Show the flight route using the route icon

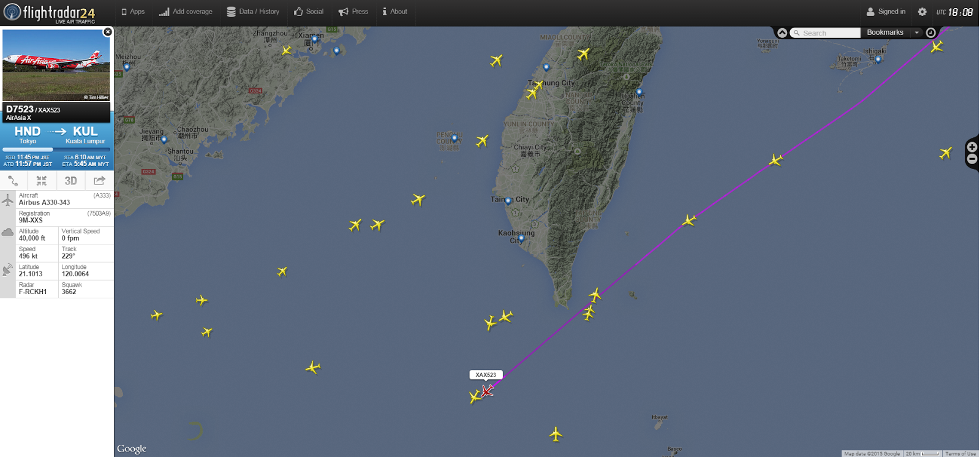13,180
